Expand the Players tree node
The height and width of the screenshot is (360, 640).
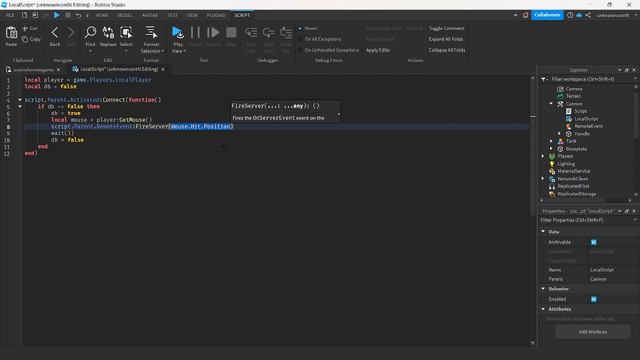[x=543, y=156]
